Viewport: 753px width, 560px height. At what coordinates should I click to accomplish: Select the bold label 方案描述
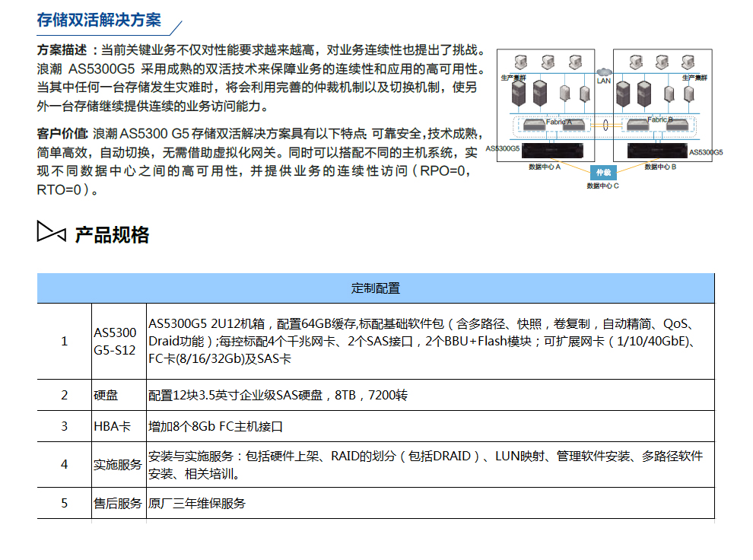coord(62,50)
